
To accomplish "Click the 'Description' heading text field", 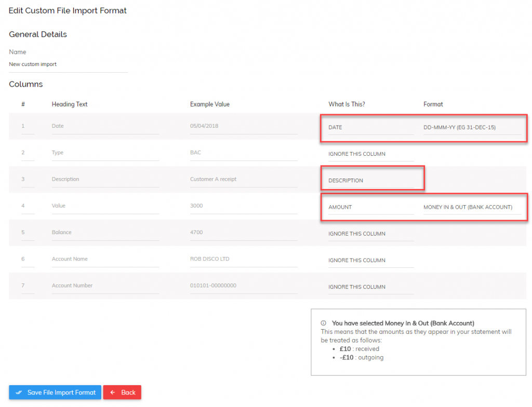I will (x=105, y=179).
